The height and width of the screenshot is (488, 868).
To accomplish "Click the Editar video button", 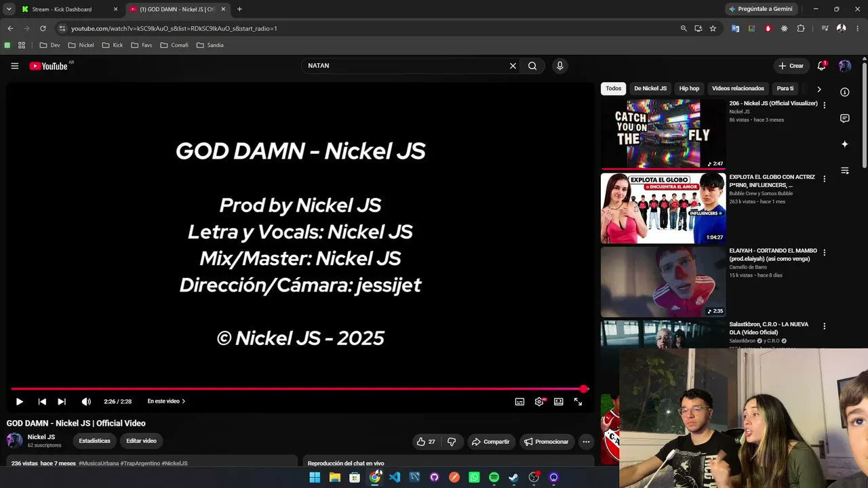I will tap(141, 441).
